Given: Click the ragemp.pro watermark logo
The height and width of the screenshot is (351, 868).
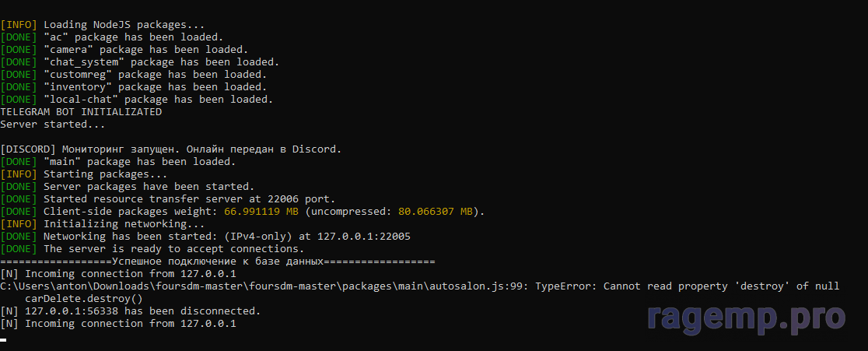Looking at the screenshot, I should (x=746, y=318).
